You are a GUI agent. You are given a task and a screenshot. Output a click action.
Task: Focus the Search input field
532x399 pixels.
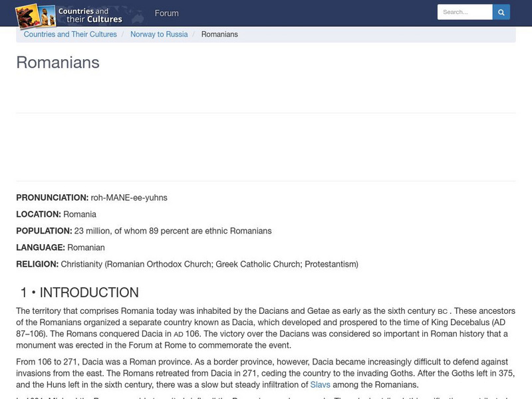pyautogui.click(x=465, y=12)
